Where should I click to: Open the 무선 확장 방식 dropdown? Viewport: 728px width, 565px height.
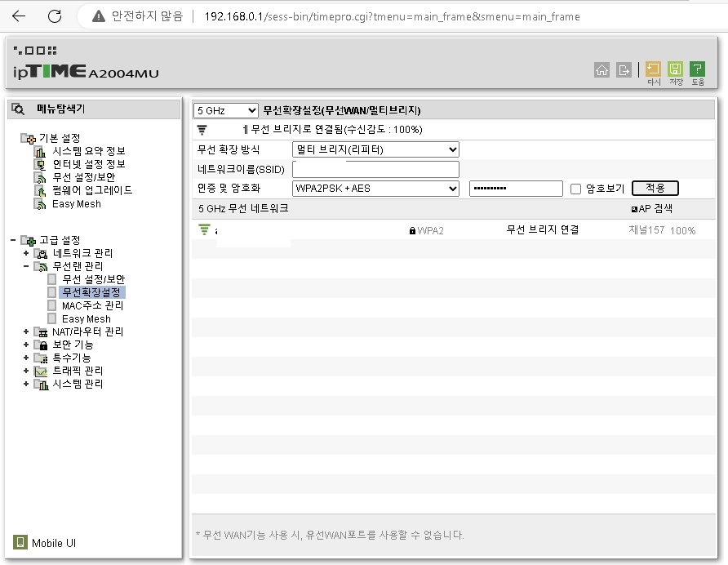[x=375, y=149]
